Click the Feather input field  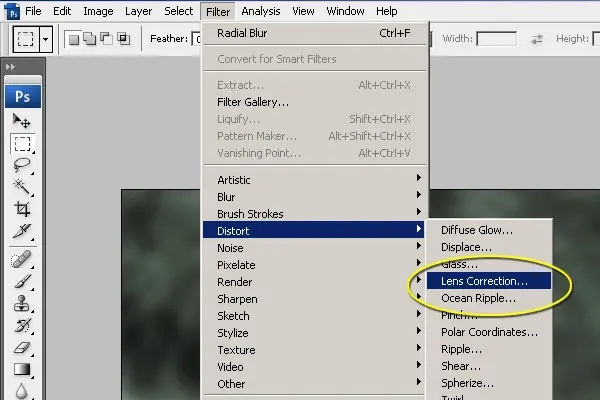[196, 39]
